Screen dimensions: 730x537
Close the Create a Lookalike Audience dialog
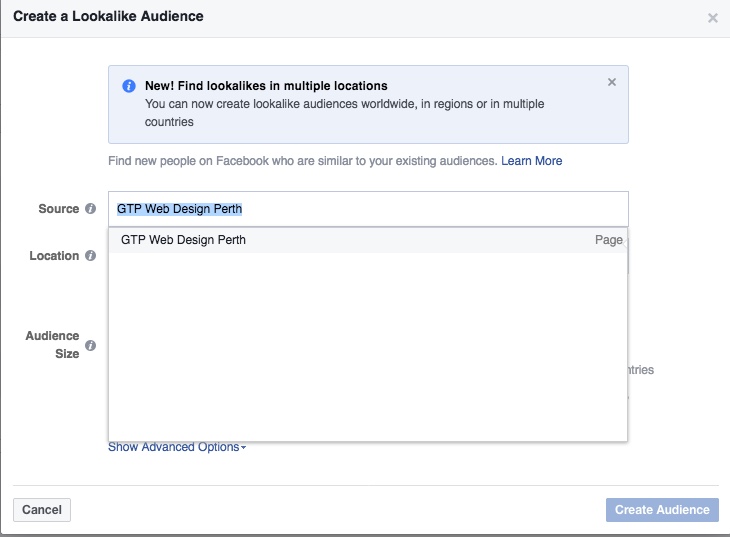[712, 18]
